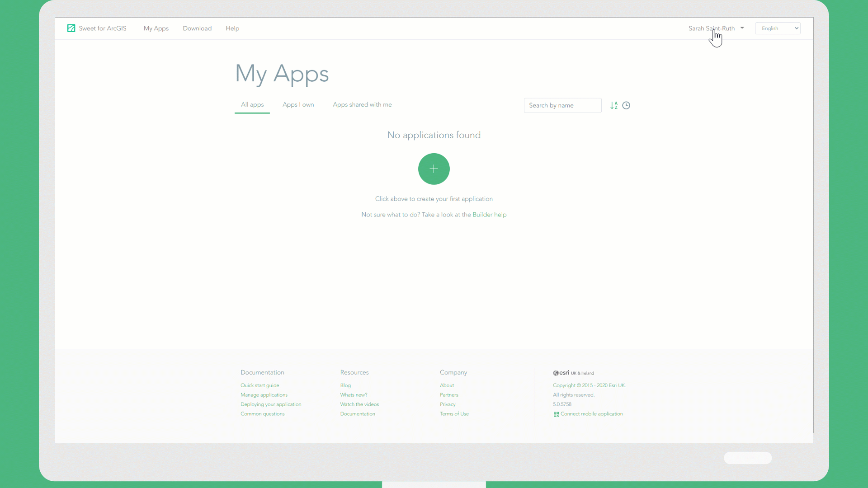Image resolution: width=868 pixels, height=488 pixels.
Task: Click the recent/clock filter icon
Action: pyautogui.click(x=626, y=105)
